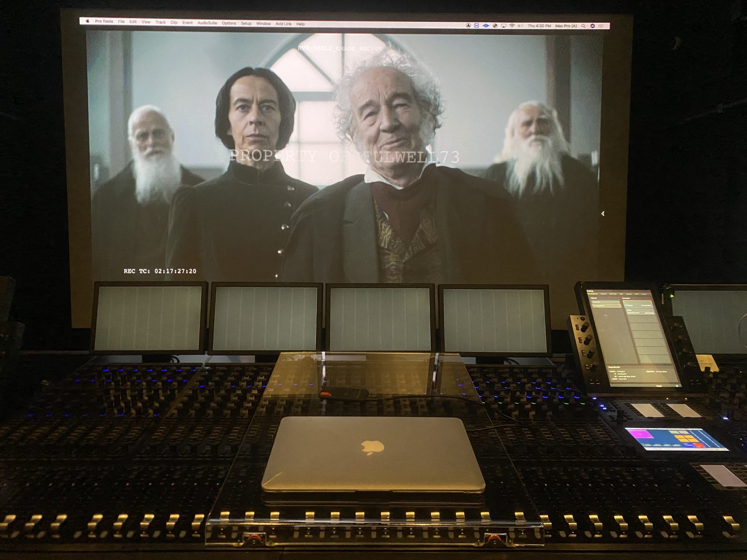Select the highlighted workstation row on the tablet
This screenshot has height=560, width=747.
607,306
